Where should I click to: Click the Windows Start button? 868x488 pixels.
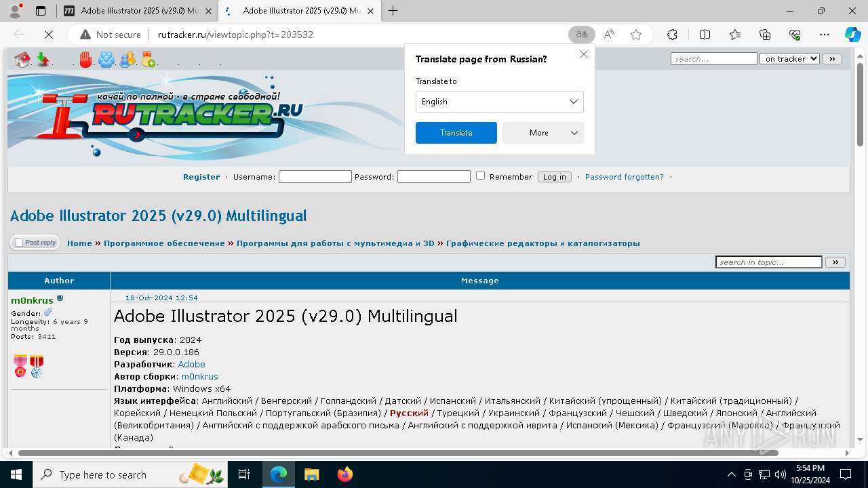tap(16, 474)
